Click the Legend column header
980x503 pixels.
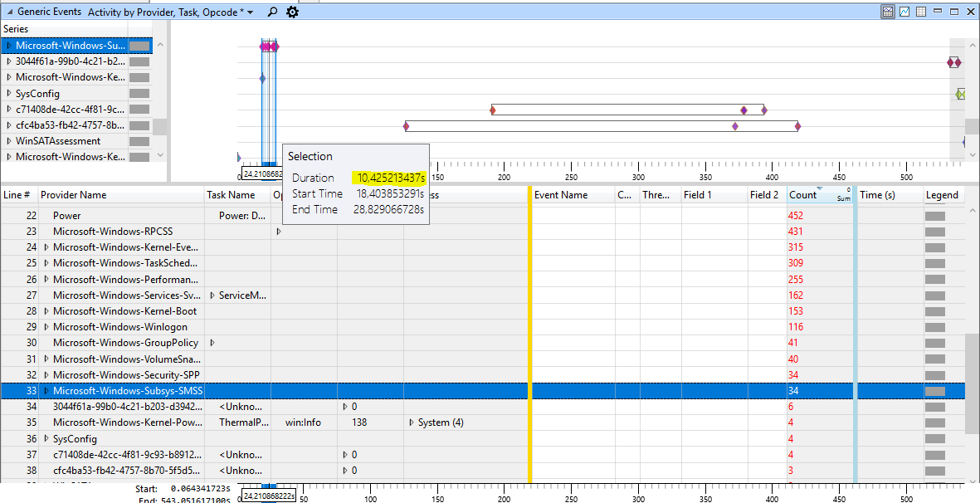click(942, 195)
